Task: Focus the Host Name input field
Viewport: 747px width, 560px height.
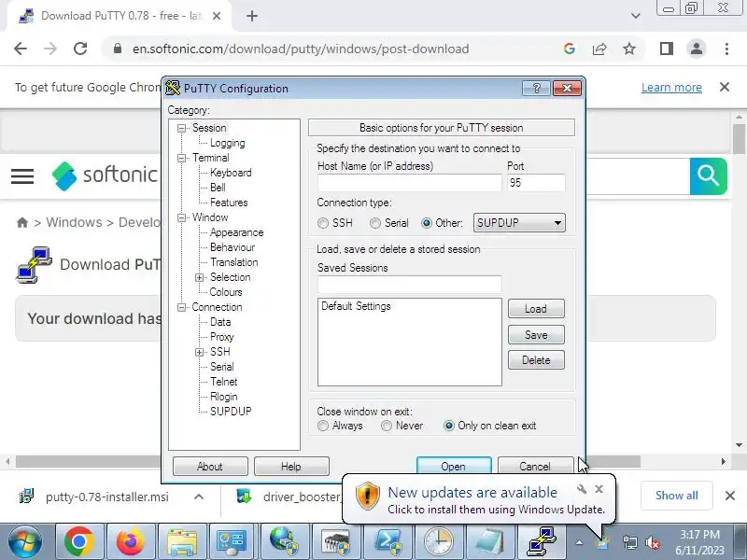Action: coord(410,183)
